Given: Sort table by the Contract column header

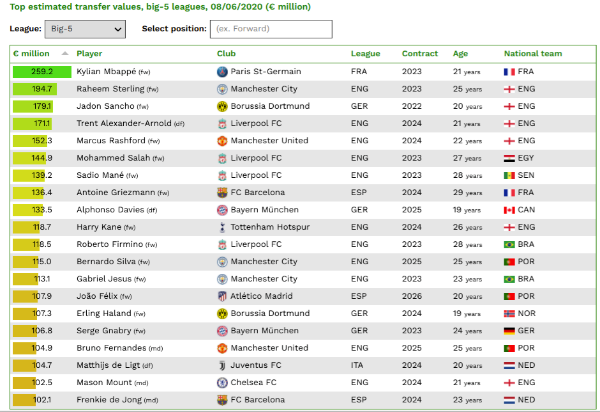Looking at the screenshot, I should pos(420,54).
